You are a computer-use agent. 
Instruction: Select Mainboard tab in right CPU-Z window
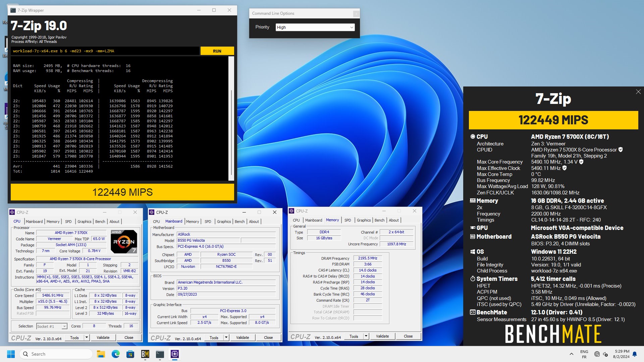(314, 220)
